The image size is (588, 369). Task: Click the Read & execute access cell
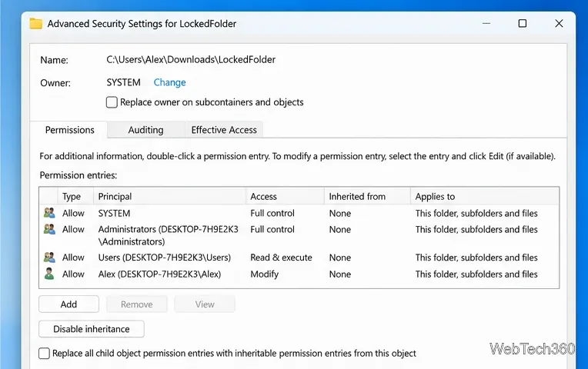click(281, 258)
